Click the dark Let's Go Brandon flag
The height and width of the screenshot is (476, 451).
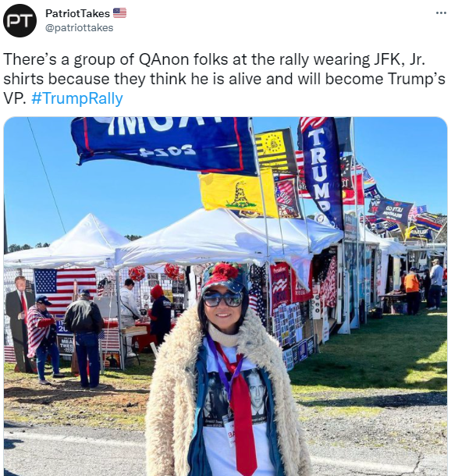click(391, 211)
